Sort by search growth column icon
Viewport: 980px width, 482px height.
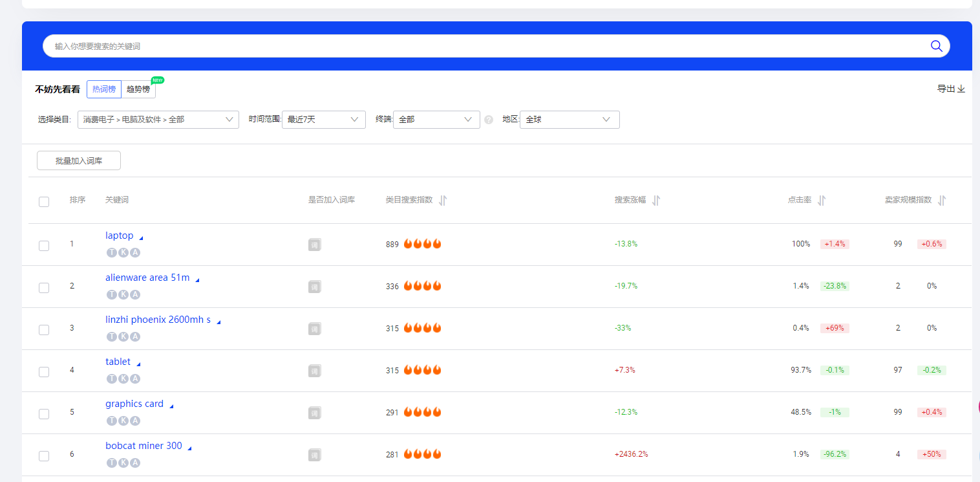pos(656,201)
